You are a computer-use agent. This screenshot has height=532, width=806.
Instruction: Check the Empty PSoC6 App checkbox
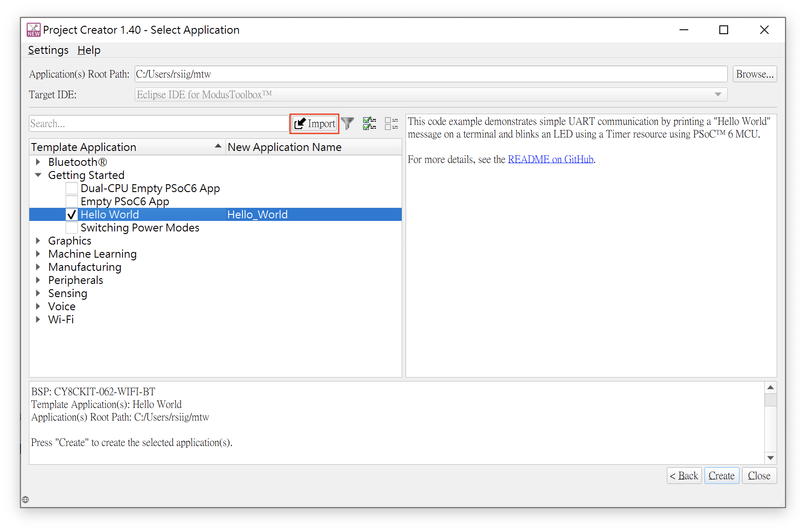pos(72,202)
